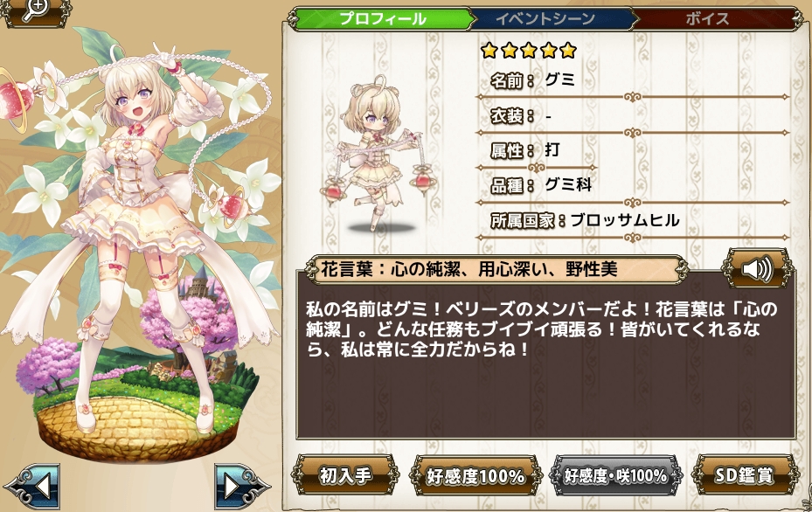This screenshot has height=512, width=812.
Task: Open SD鑑賞 viewer
Action: click(x=744, y=474)
